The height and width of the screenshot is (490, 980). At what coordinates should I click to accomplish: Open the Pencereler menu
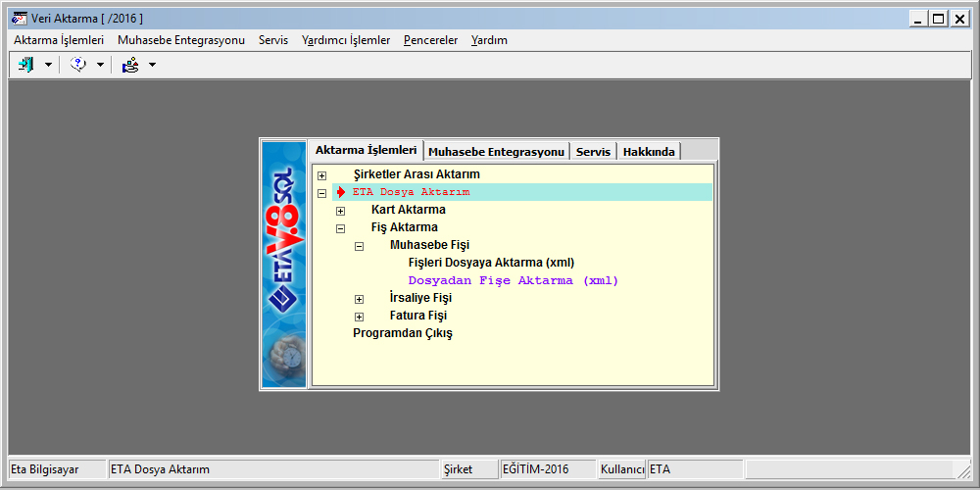430,40
